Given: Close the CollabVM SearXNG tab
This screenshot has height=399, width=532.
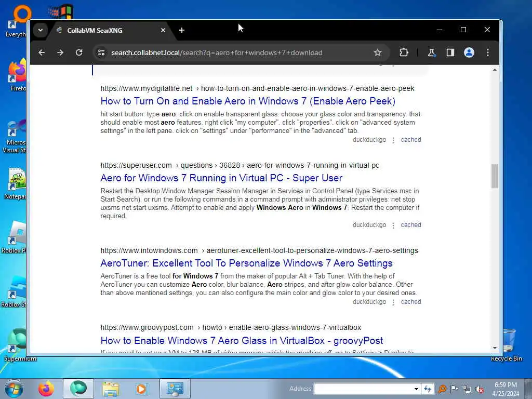Looking at the screenshot, I should pos(163,30).
